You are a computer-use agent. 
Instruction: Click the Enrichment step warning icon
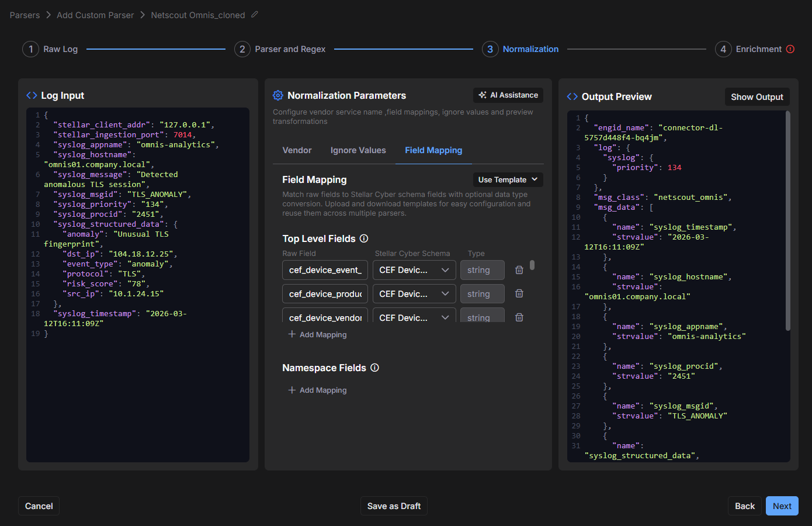tap(790, 49)
